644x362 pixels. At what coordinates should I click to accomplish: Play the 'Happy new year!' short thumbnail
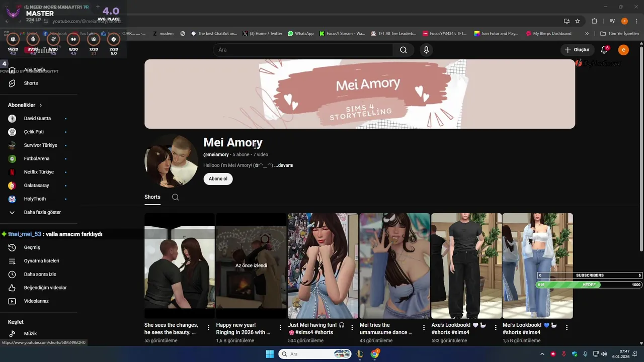(x=251, y=266)
